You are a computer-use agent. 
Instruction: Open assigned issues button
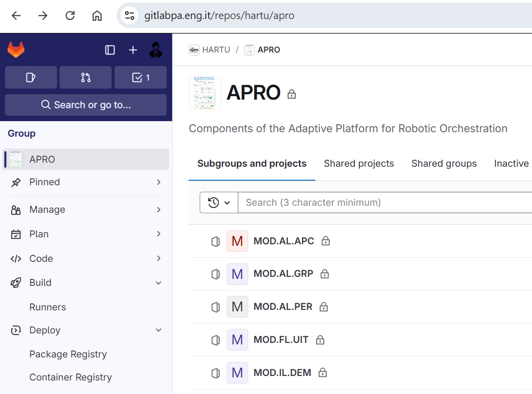(31, 78)
